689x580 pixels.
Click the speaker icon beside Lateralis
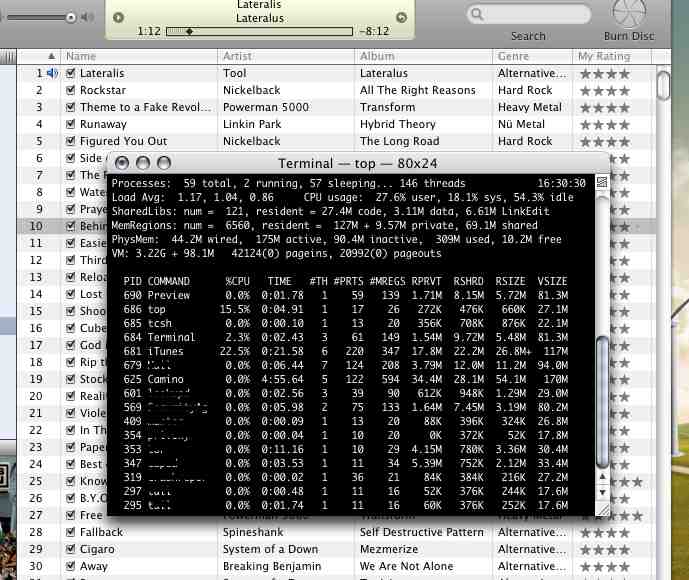click(x=52, y=73)
